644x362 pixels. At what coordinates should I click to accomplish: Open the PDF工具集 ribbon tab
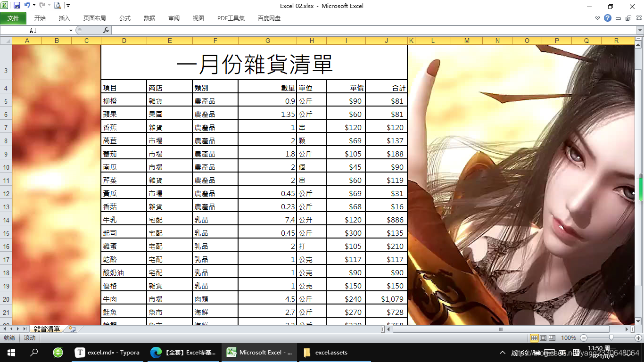231,18
